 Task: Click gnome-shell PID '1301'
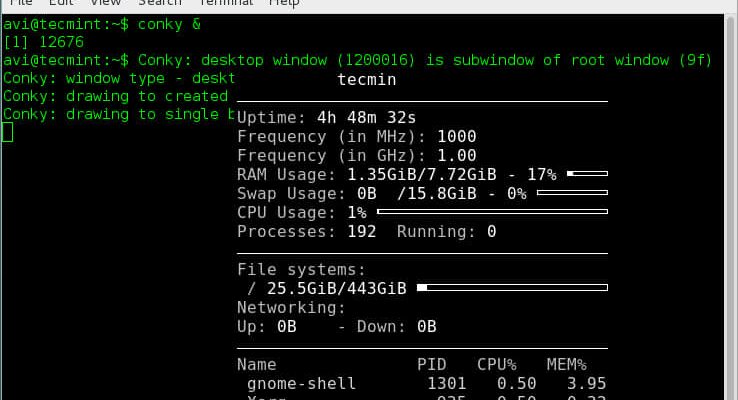coord(447,384)
